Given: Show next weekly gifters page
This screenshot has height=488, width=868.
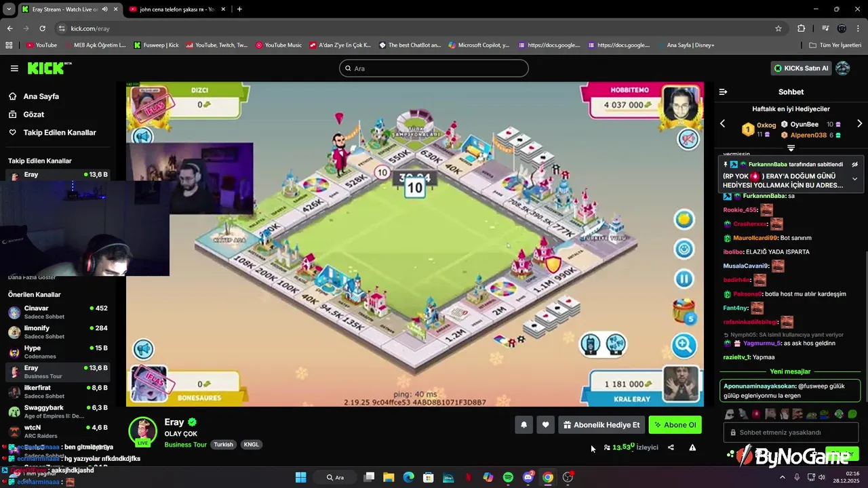Looking at the screenshot, I should [859, 123].
